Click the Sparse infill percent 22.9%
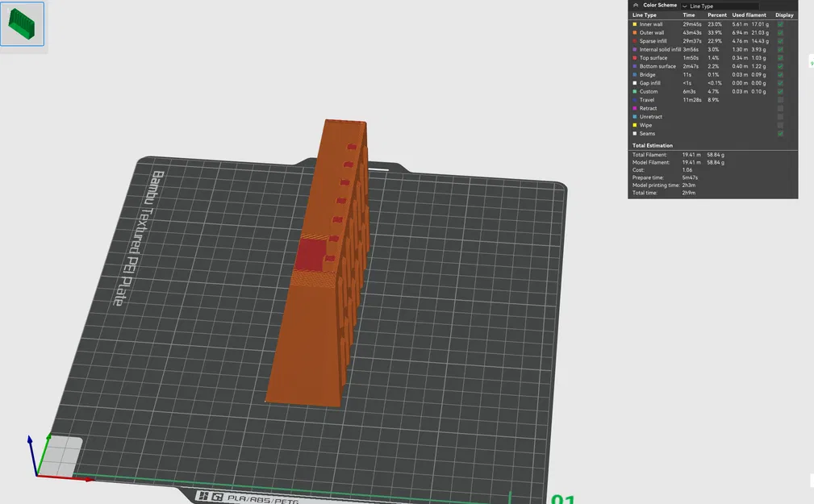Image resolution: width=814 pixels, height=504 pixels. click(715, 41)
